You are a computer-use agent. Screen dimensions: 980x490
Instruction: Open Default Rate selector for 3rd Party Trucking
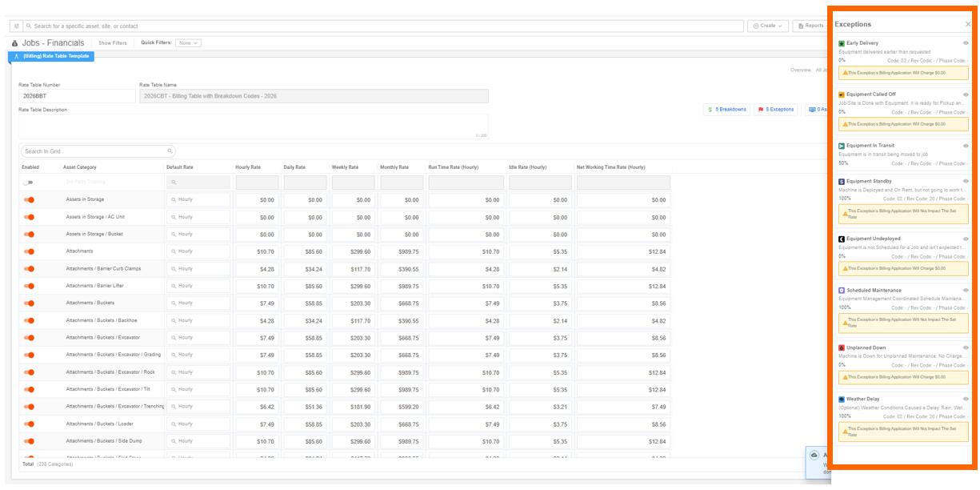tap(198, 183)
